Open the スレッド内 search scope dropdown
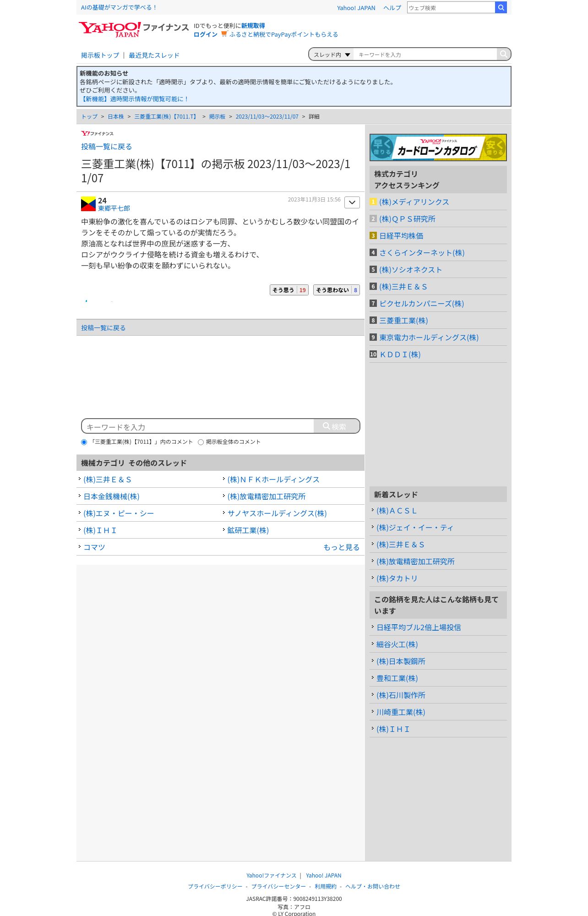588x916 pixels. (332, 55)
